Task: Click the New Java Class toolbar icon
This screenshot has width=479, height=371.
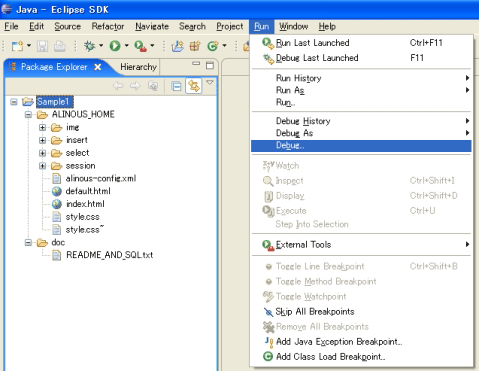Action: pyautogui.click(x=213, y=46)
